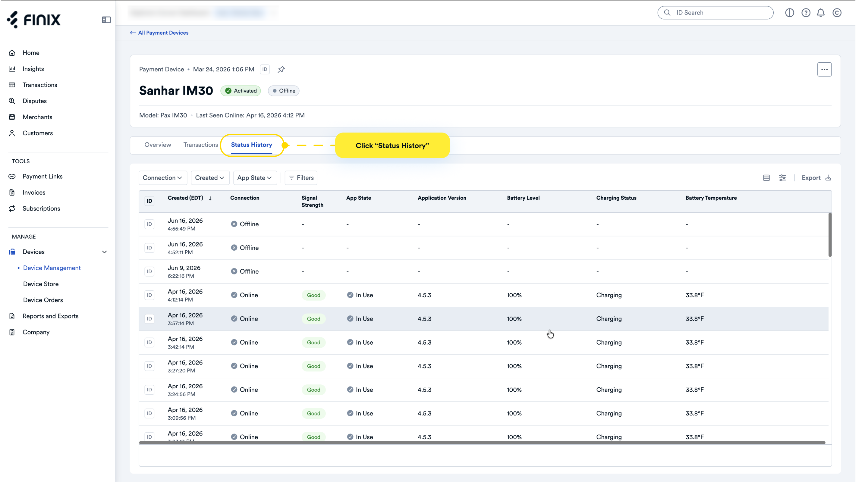The height and width of the screenshot is (482, 868).
Task: Click Offline status in Jun 9 row
Action: point(245,271)
